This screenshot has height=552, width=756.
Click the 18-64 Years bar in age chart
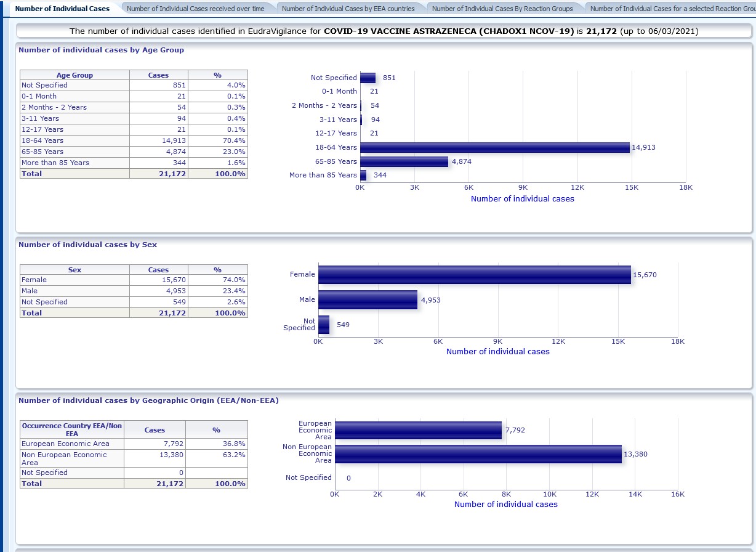click(495, 147)
